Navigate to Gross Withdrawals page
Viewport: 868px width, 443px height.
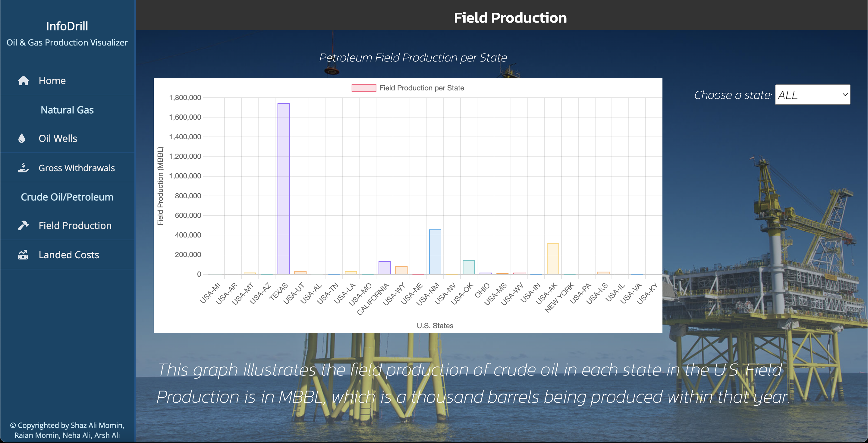(77, 168)
